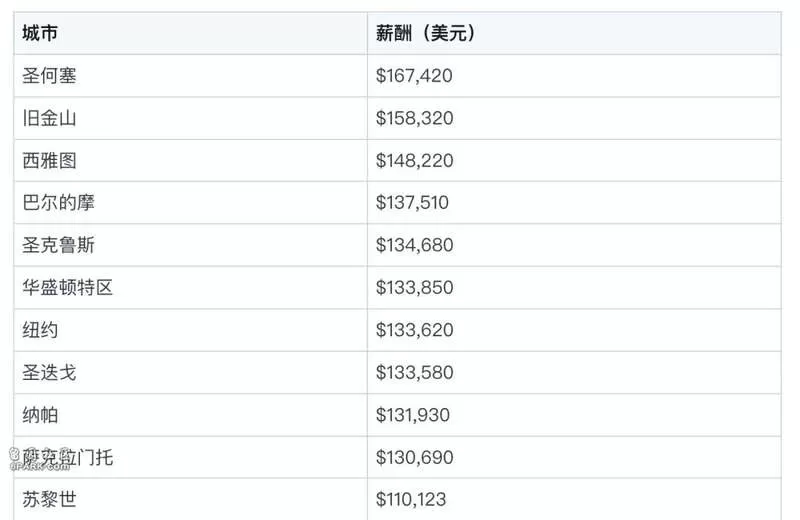Click the $158,320 salary value
The image size is (800, 520).
[414, 118]
